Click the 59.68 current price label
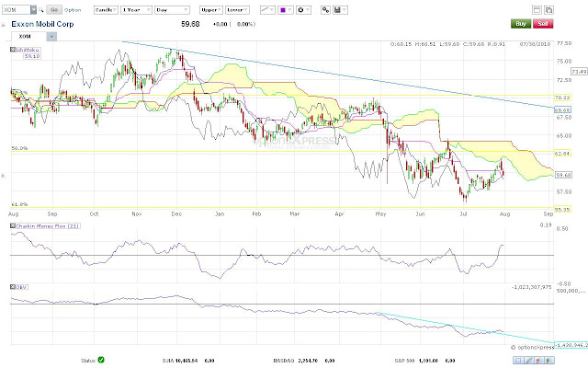588x368 pixels. (563, 175)
